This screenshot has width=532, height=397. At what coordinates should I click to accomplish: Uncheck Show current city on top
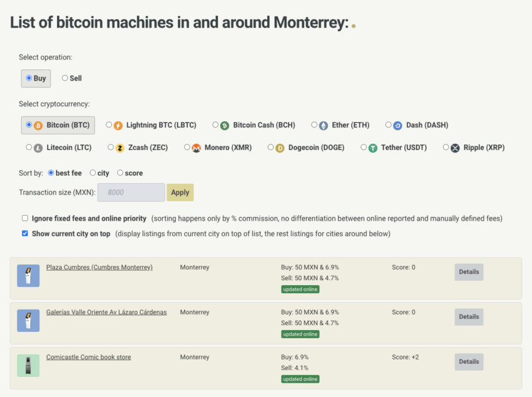25,233
